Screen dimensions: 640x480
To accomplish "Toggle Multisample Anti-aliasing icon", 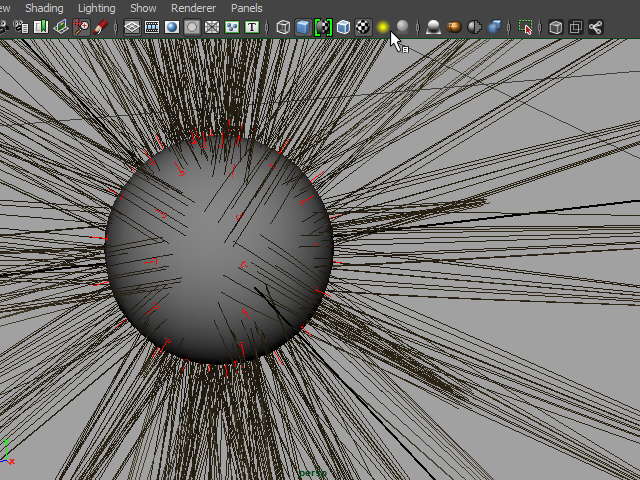I will click(x=474, y=27).
